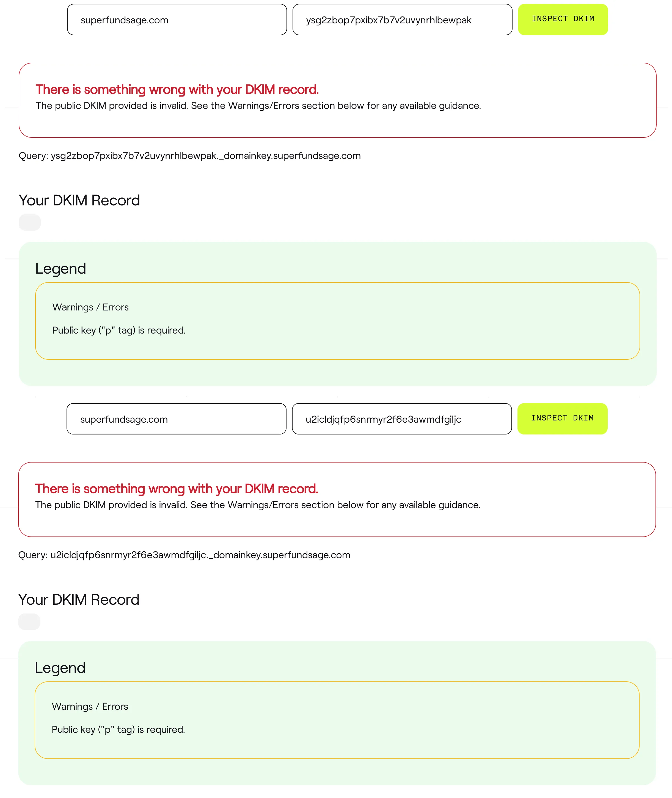
Task: Click the ysg2zbop7pxibx7b7v2uvynrhlbewpak selector field
Action: (402, 20)
